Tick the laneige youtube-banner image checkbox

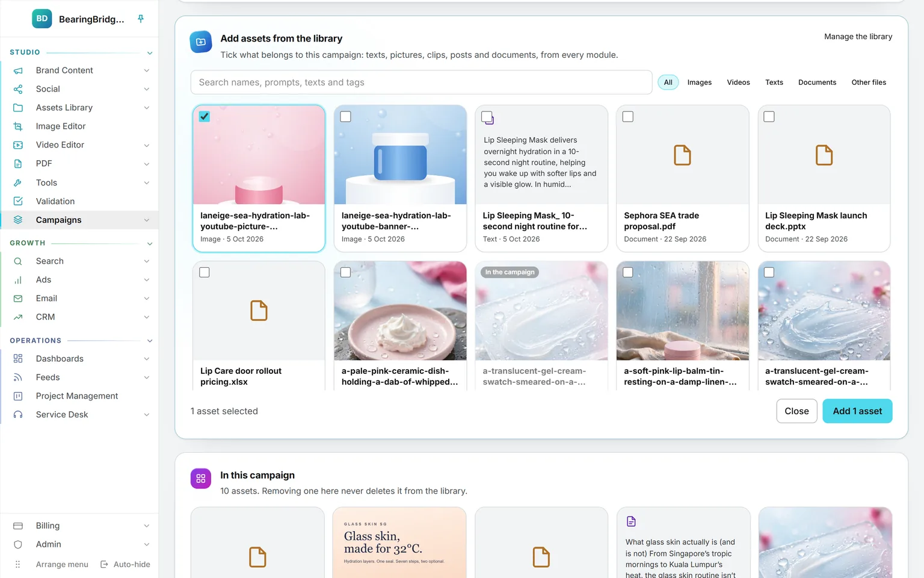click(x=346, y=117)
